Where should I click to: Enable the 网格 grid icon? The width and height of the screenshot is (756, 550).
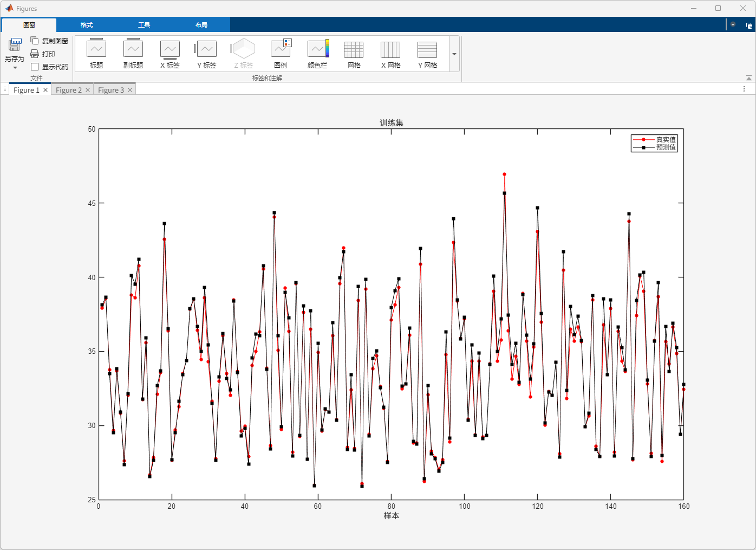click(354, 49)
